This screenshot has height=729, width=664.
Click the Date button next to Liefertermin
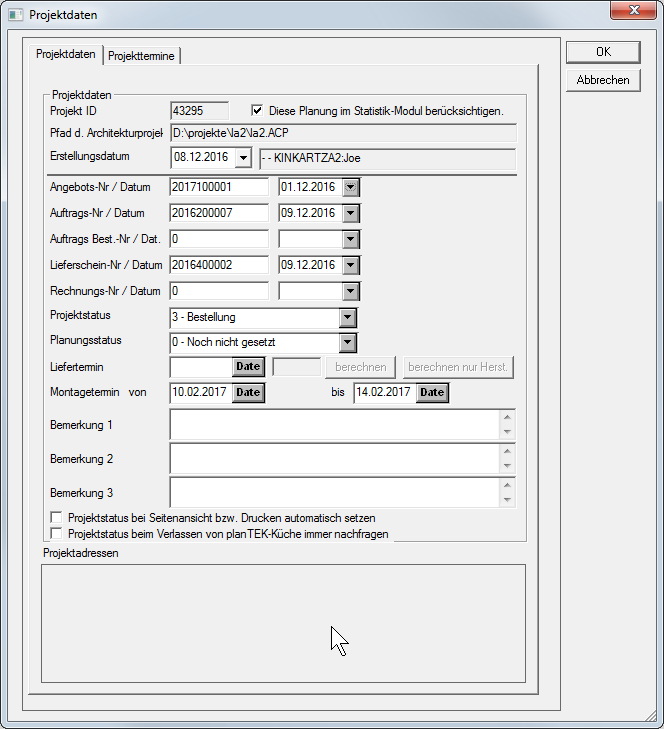[247, 367]
